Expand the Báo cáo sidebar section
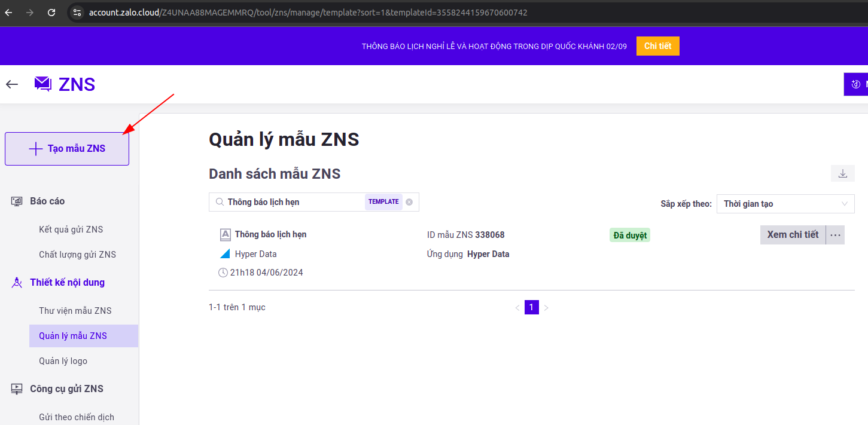868x425 pixels. (47, 201)
